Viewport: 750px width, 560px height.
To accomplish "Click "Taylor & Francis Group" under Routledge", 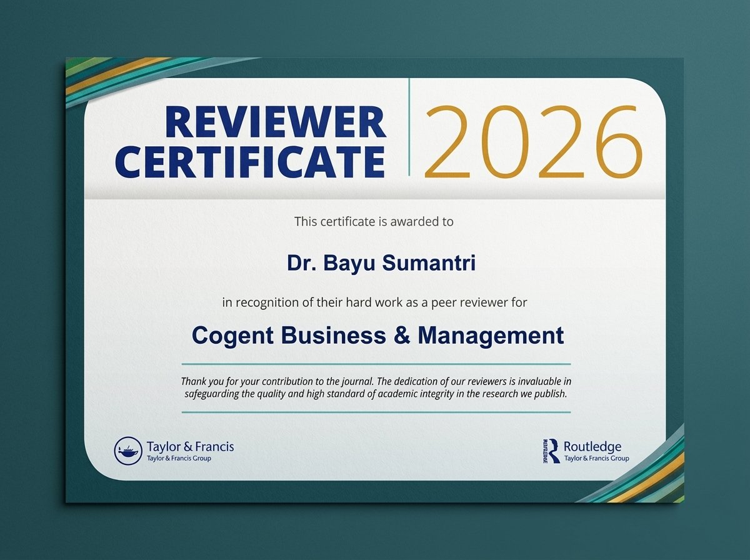I will click(x=596, y=458).
